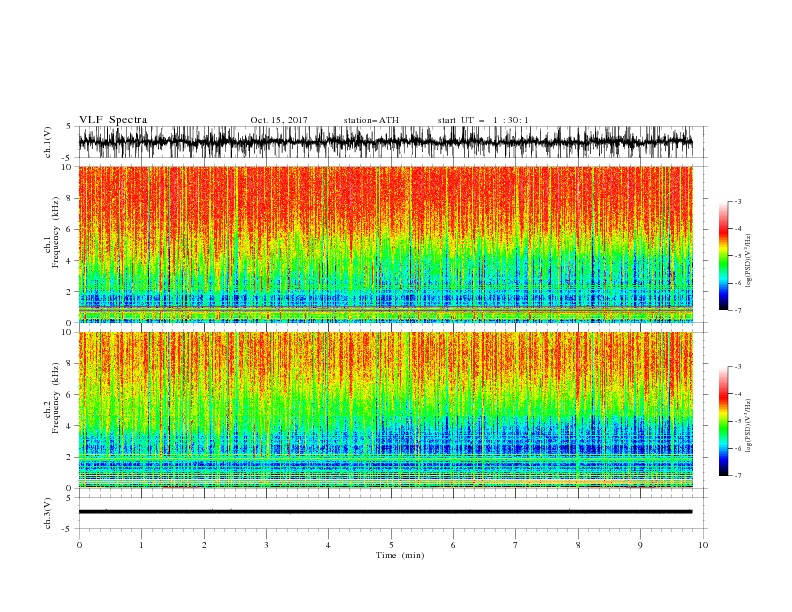Click the "2" tick on ch.2 frequency axis
Image resolution: width=792 pixels, height=612 pixels.
[x=70, y=457]
